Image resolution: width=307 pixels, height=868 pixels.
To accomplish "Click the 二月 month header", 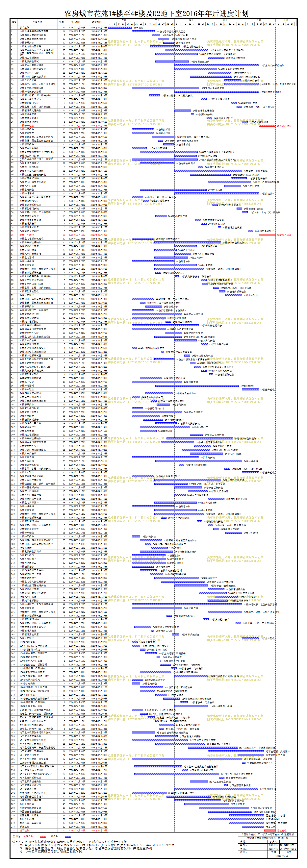I will tap(124, 20).
